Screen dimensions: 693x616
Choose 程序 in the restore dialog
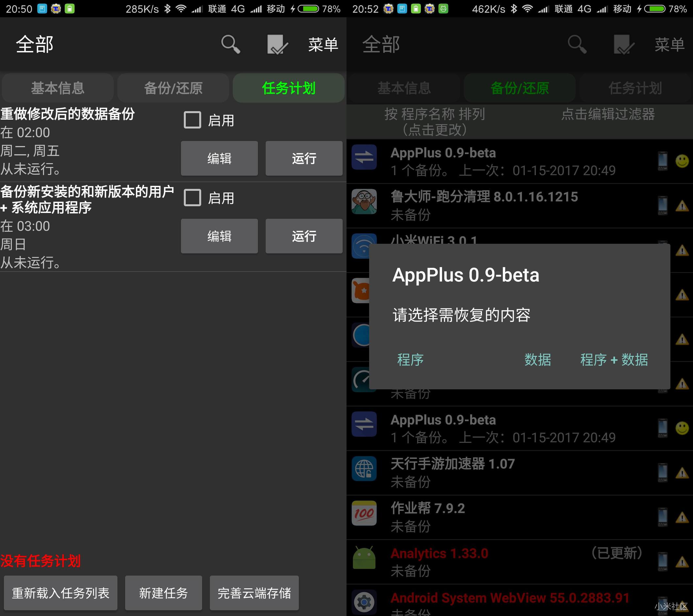coord(410,360)
